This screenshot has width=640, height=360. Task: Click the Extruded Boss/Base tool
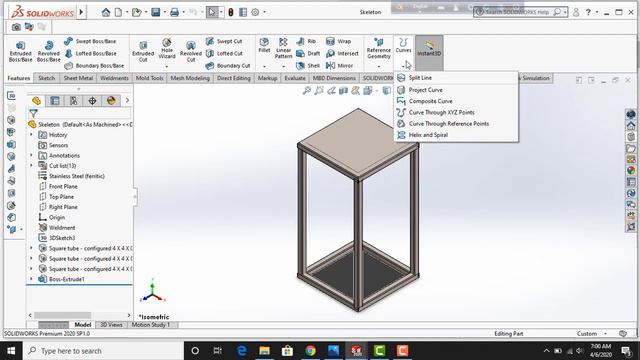20,51
